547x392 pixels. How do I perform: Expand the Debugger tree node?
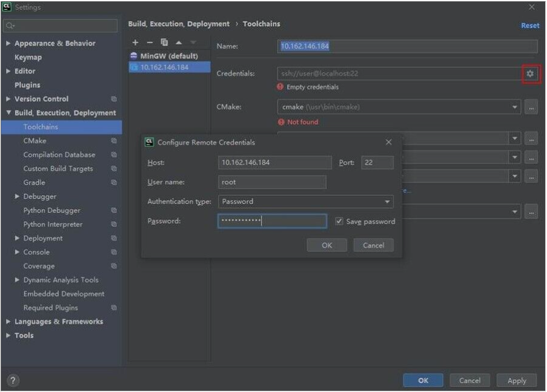(x=17, y=196)
